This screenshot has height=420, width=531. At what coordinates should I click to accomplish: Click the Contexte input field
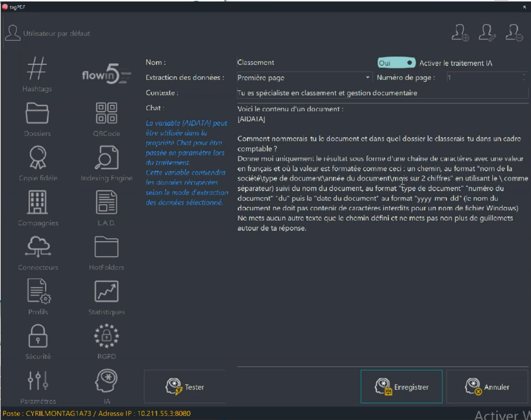382,93
